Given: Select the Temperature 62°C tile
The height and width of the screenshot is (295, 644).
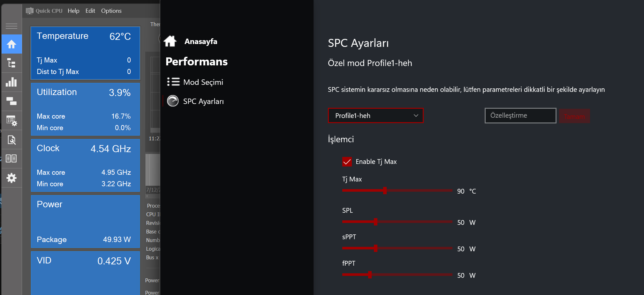Looking at the screenshot, I should (85, 53).
